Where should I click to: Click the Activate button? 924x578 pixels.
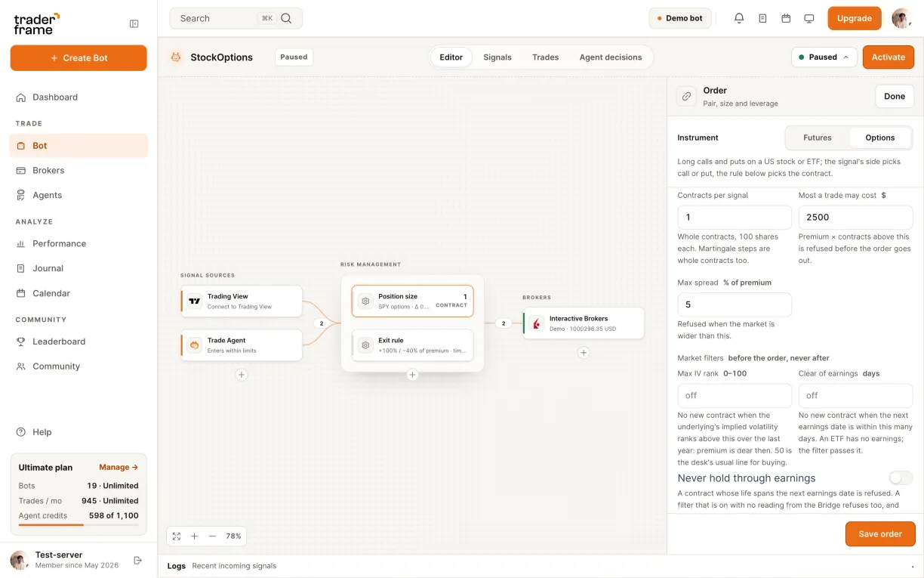[889, 57]
